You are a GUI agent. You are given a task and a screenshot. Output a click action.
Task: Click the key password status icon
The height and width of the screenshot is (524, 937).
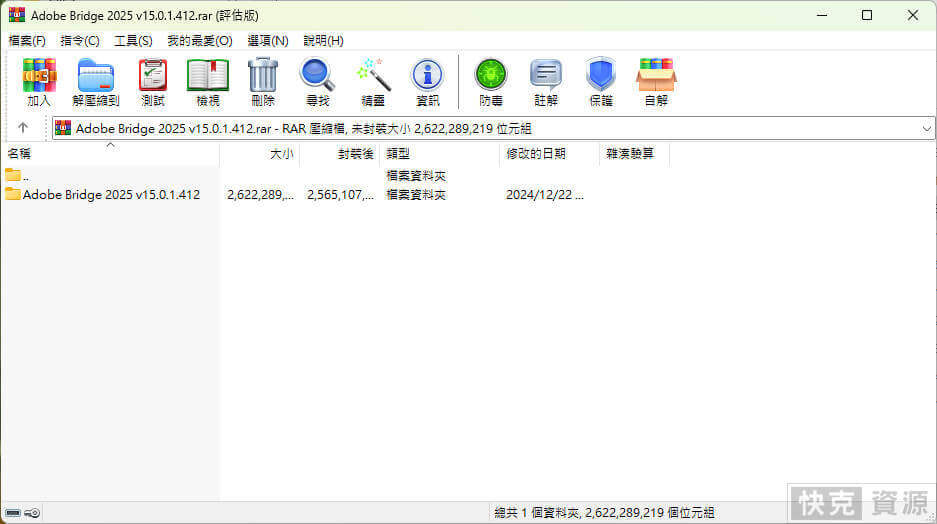(32, 513)
